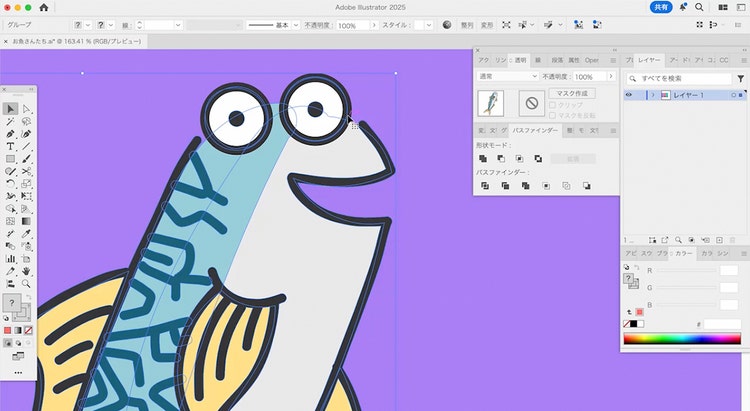Click the target circle of レイヤー 1
Viewport: 750px width, 411px height.
(733, 95)
